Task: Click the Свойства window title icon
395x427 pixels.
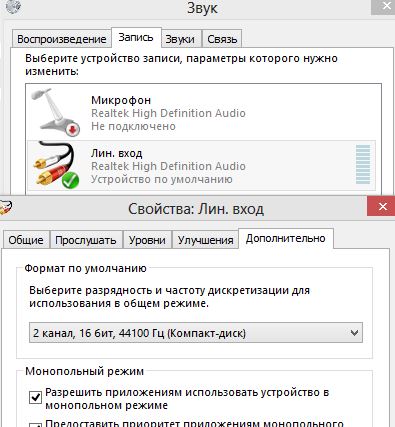Action: [5, 208]
